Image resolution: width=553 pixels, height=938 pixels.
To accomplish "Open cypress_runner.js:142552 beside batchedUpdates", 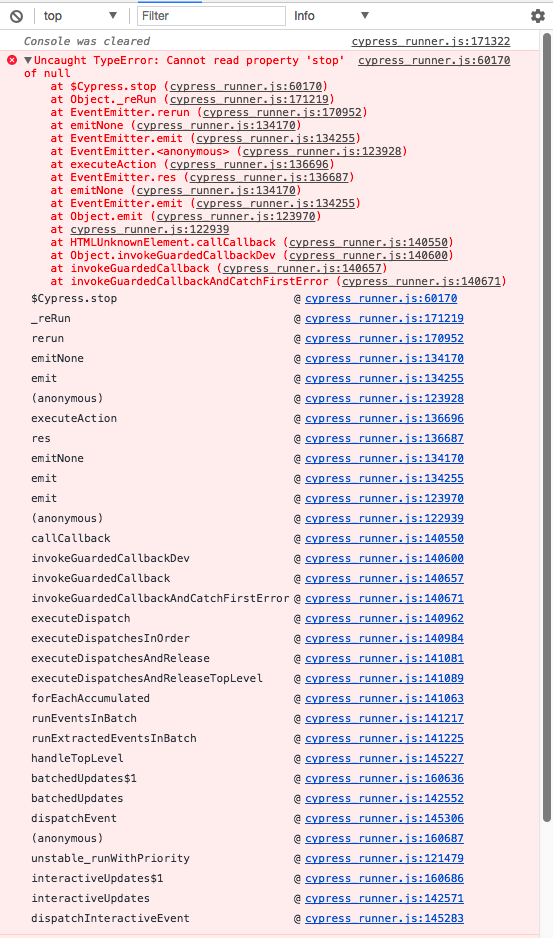I will pos(384,799).
